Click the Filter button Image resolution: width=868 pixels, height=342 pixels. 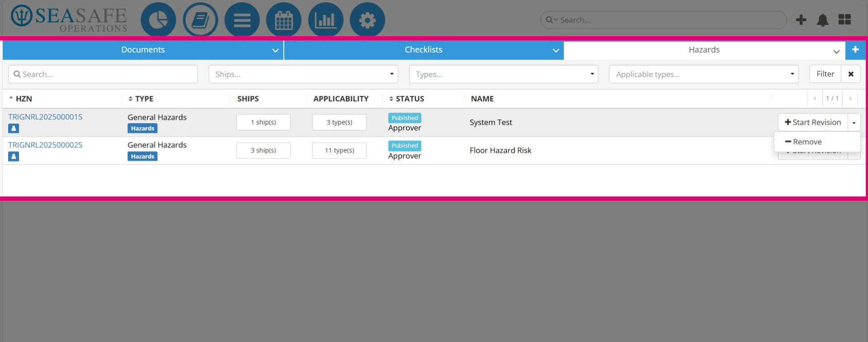[x=826, y=74]
